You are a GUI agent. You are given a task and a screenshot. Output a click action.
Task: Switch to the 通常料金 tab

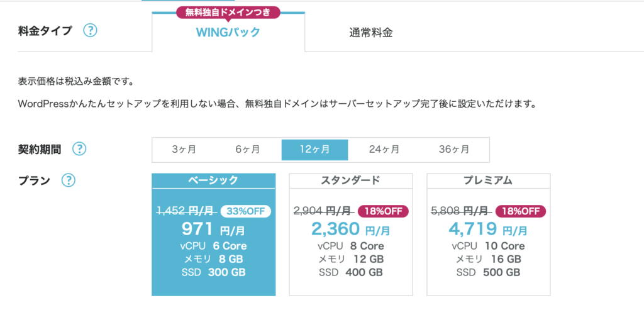[x=371, y=33]
